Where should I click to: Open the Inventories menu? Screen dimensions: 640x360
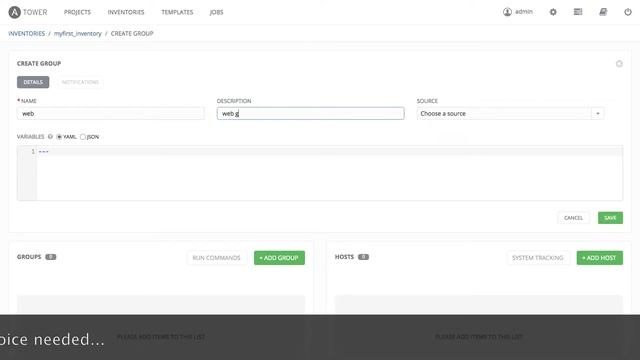point(126,12)
